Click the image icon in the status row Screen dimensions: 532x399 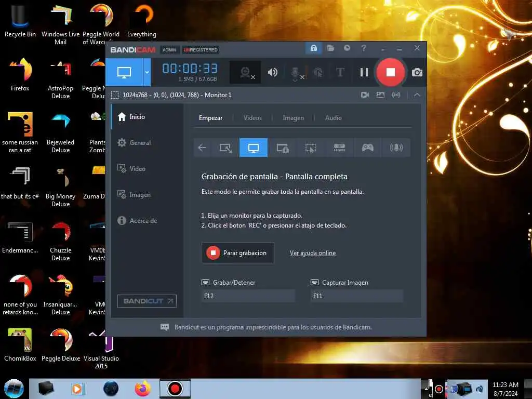click(380, 95)
